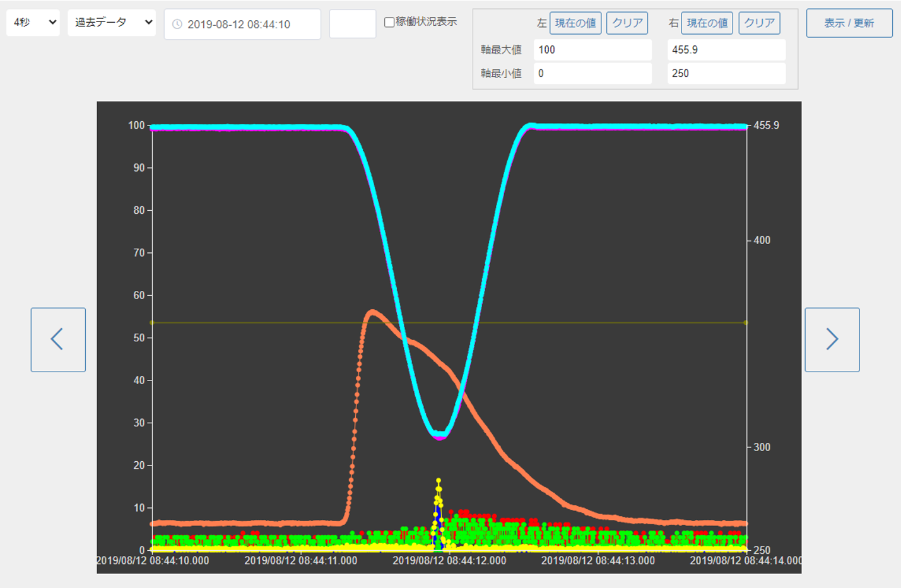901x588 pixels.
Task: Click the 表示 / 更新 button
Action: tap(849, 23)
